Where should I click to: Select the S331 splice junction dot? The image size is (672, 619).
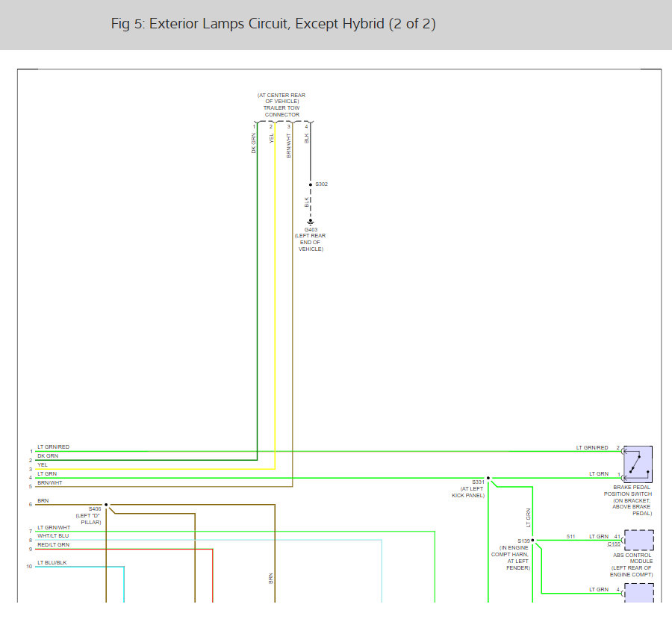pyautogui.click(x=488, y=478)
